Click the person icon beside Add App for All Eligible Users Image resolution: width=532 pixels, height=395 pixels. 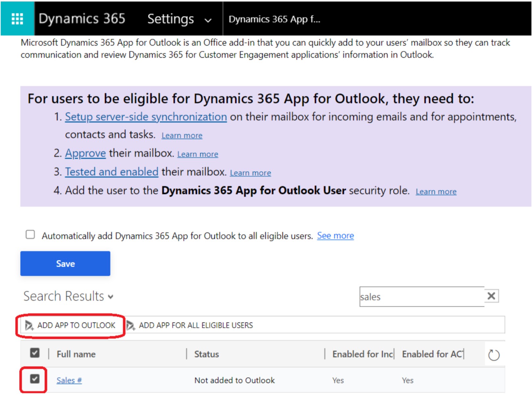131,326
